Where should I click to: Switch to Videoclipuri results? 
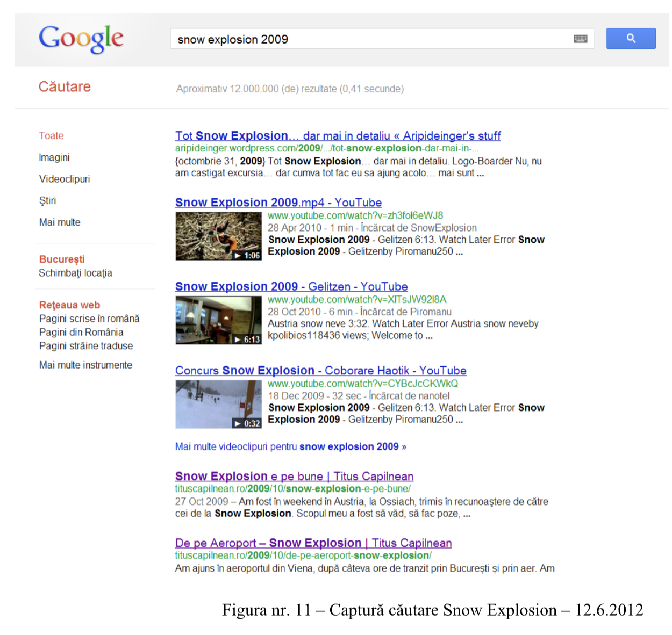pyautogui.click(x=65, y=179)
